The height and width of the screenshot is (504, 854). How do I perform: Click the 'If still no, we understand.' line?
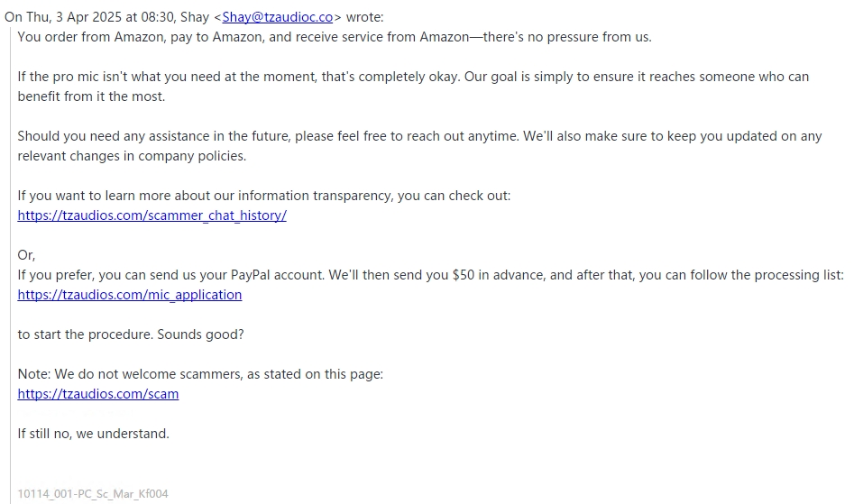click(93, 434)
